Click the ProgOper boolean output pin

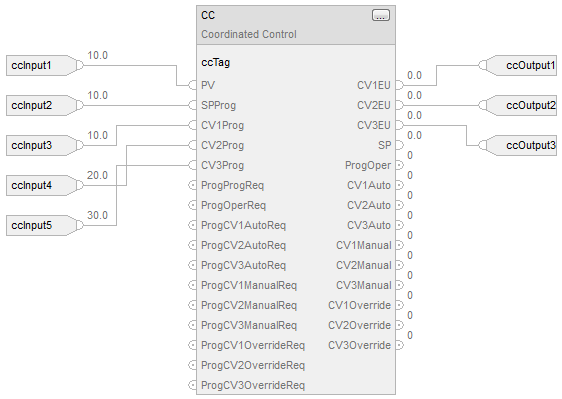click(399, 165)
